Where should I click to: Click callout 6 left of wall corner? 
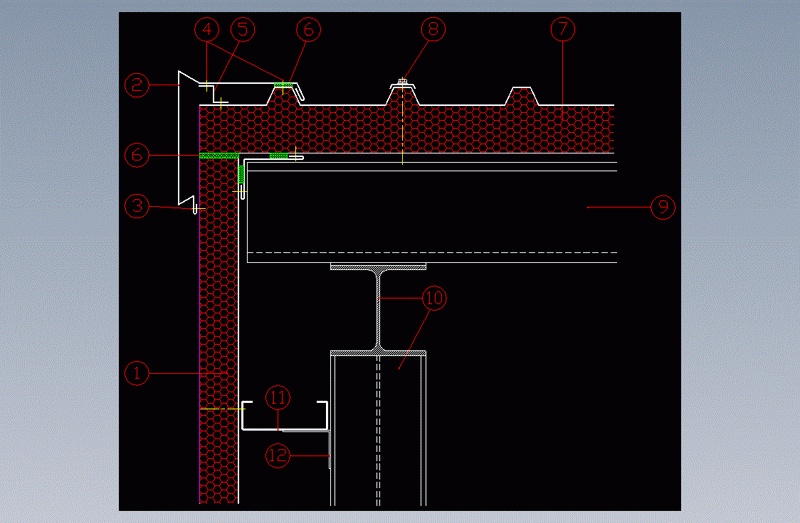click(x=136, y=155)
